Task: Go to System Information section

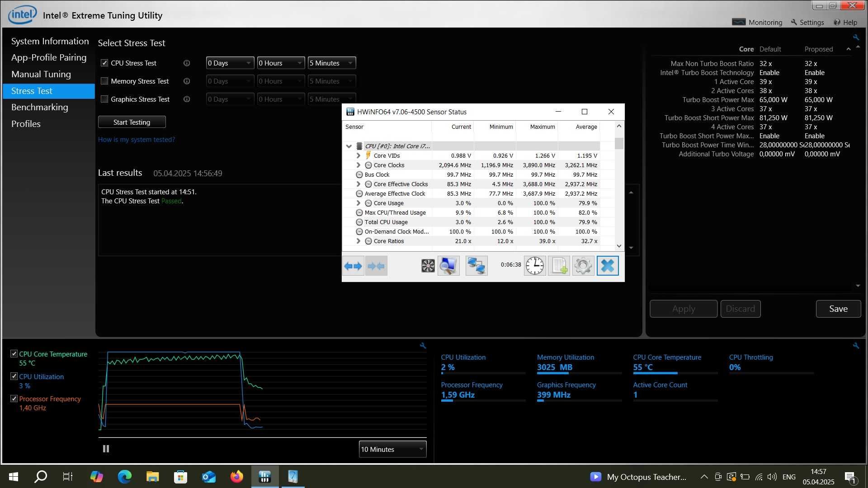Action: 50,41
